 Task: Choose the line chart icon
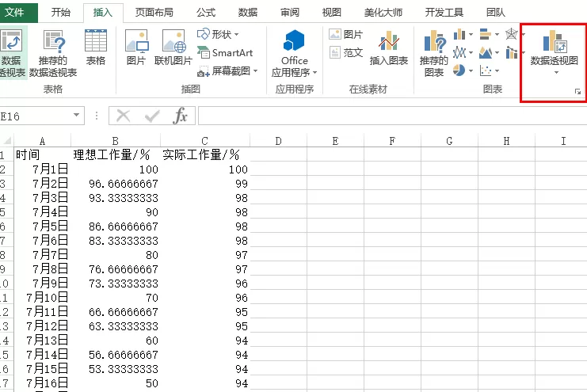pyautogui.click(x=459, y=52)
